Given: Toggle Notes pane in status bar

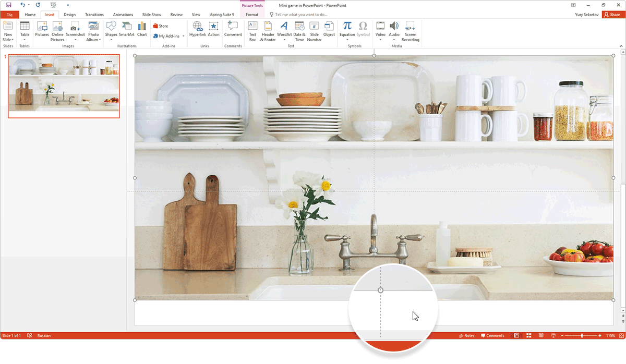Looking at the screenshot, I should click(x=466, y=336).
